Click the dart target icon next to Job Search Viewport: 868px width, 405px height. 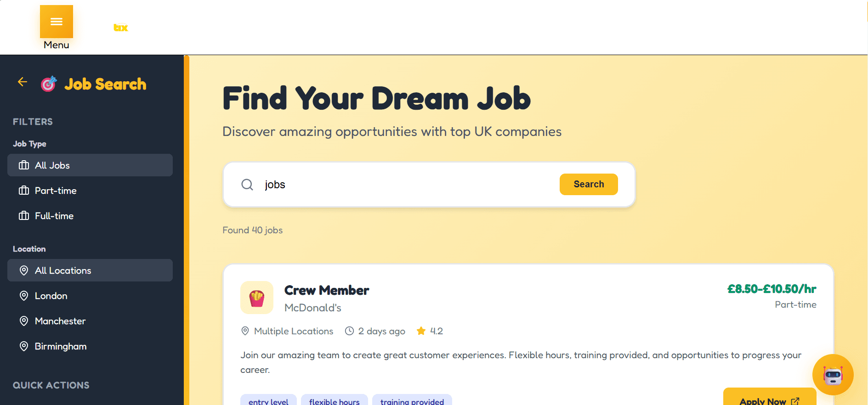pos(48,83)
